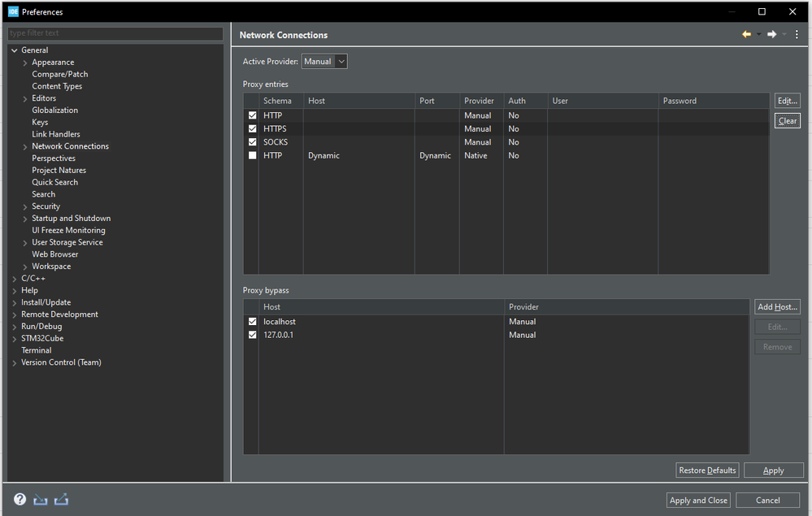Click the Cancel button
The width and height of the screenshot is (812, 516).
(x=767, y=500)
